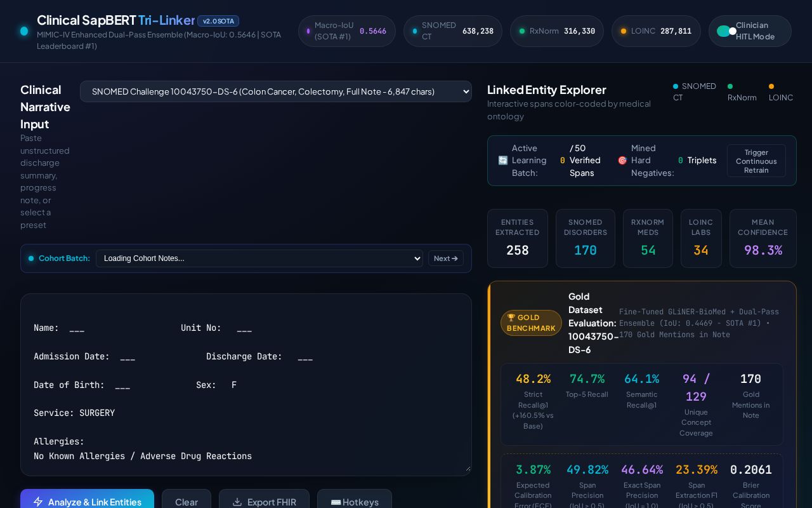This screenshot has height=508, width=812.
Task: Click the Clinical Narrative Input heading
Action: (45, 107)
